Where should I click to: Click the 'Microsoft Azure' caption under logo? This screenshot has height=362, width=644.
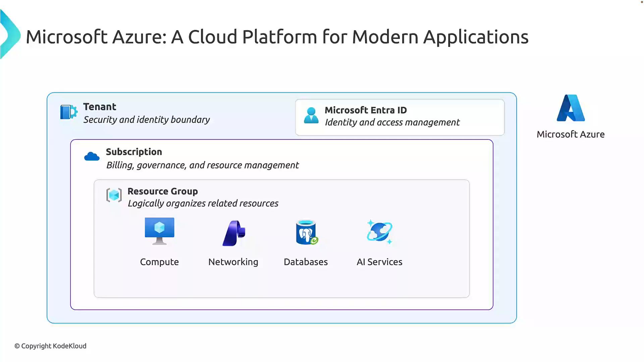pyautogui.click(x=571, y=134)
